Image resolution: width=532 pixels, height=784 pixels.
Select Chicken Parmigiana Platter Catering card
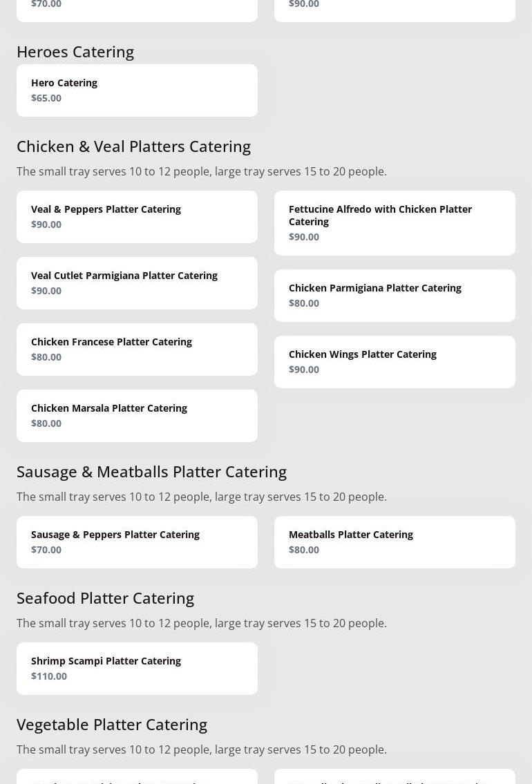(395, 295)
